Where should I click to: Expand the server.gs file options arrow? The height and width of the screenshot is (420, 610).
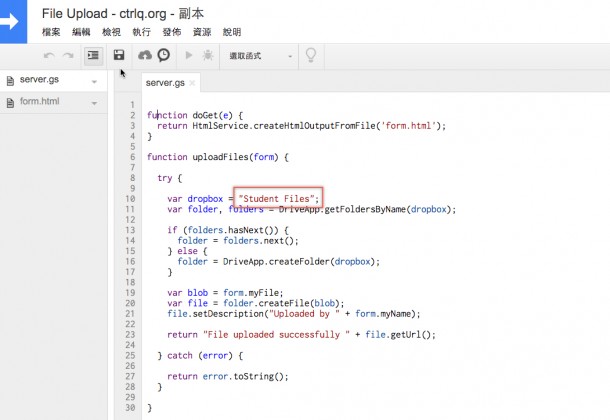pyautogui.click(x=94, y=80)
